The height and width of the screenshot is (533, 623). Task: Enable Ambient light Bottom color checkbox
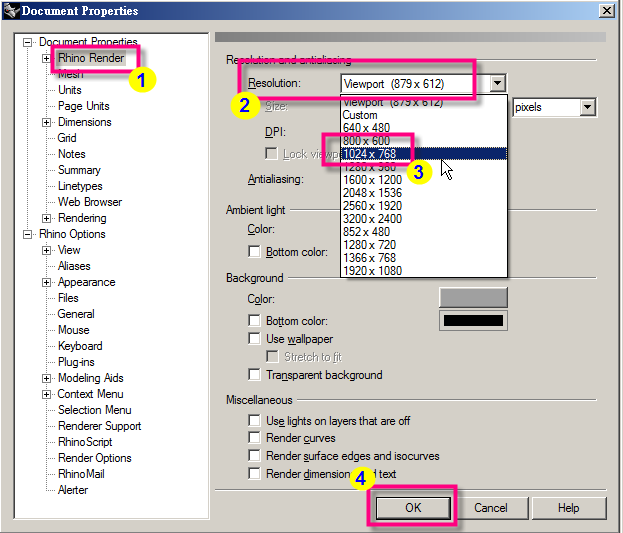[254, 252]
